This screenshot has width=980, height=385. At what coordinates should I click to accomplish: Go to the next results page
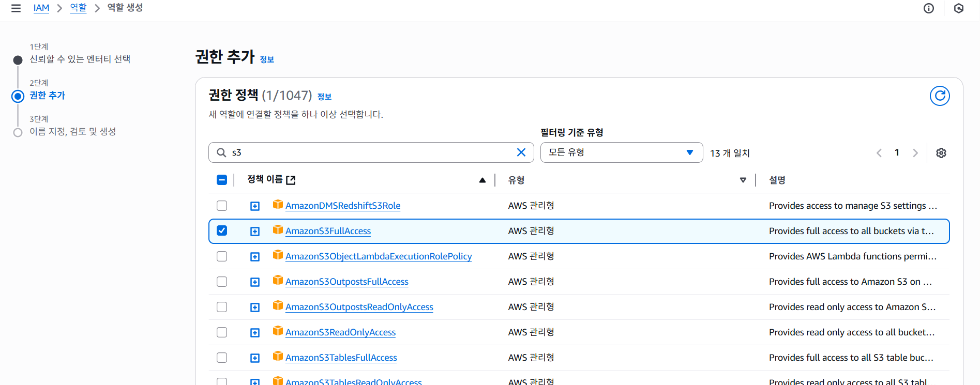coord(915,153)
